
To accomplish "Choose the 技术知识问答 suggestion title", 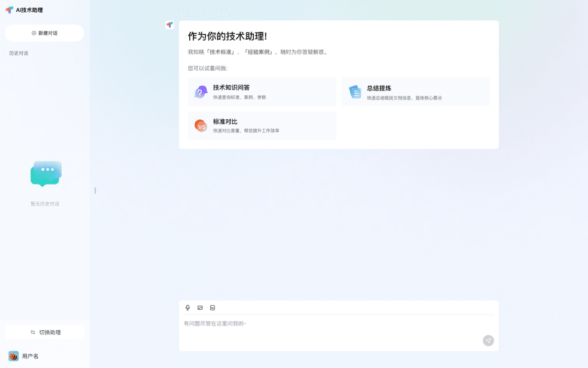I will click(x=231, y=88).
